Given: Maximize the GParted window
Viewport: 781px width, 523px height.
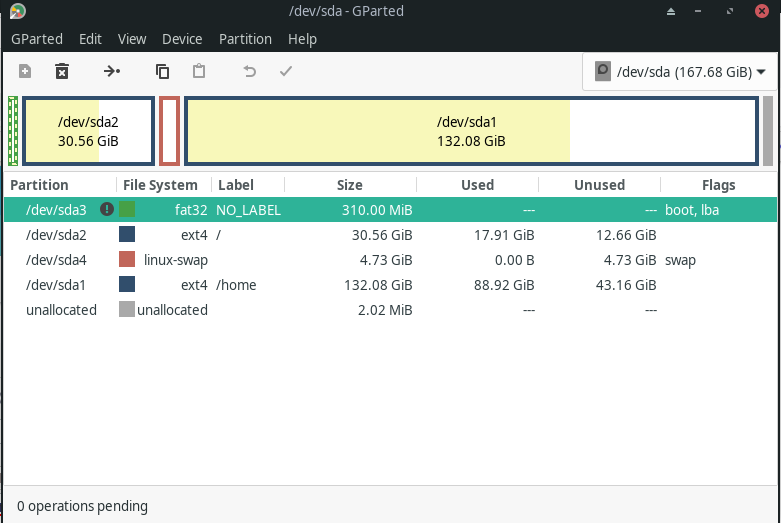Looking at the screenshot, I should pos(730,11).
